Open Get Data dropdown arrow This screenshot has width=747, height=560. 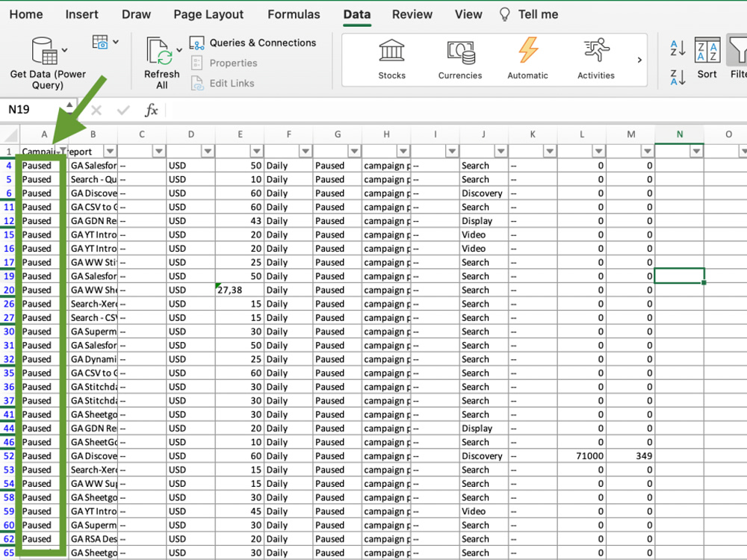click(65, 50)
